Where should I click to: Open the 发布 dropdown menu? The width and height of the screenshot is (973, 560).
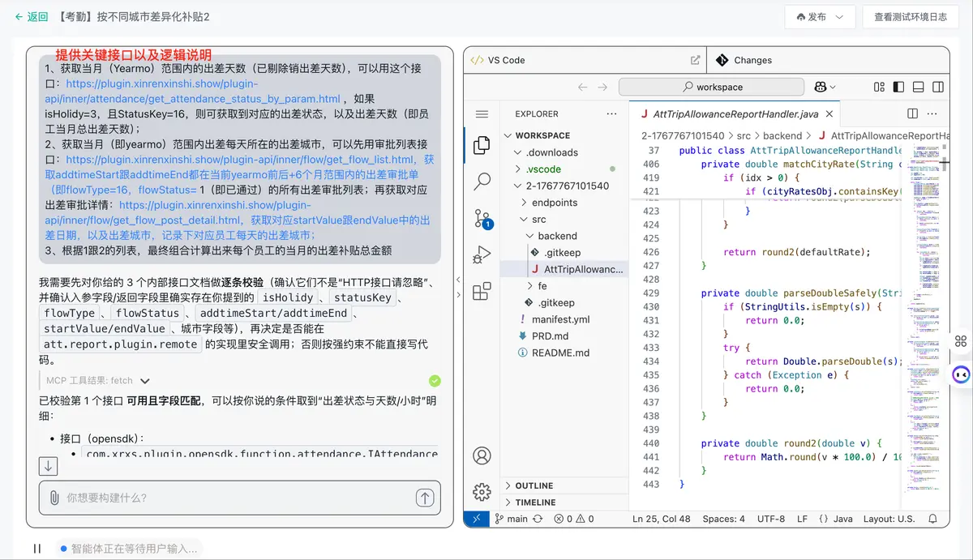click(820, 17)
